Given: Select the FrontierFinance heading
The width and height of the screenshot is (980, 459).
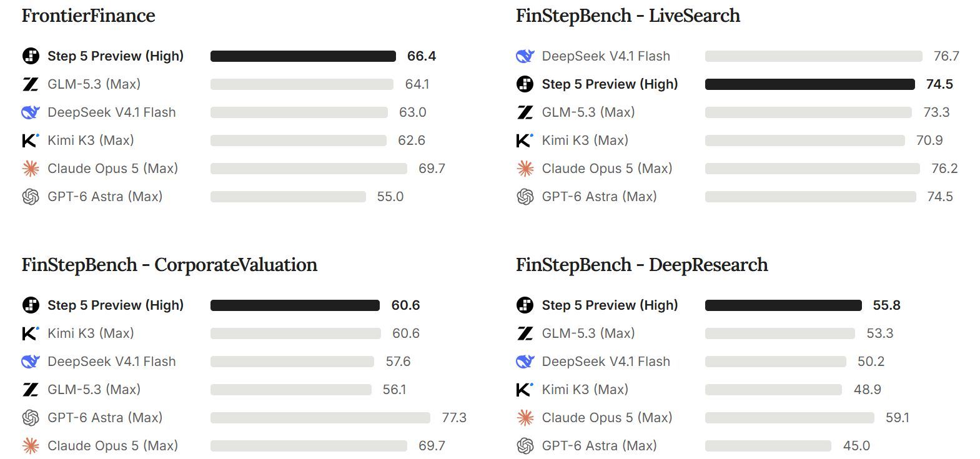Looking at the screenshot, I should click(x=89, y=16).
